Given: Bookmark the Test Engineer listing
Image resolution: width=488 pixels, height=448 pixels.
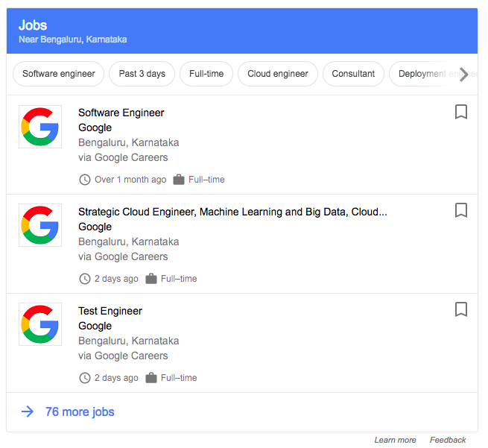Looking at the screenshot, I should (461, 309).
